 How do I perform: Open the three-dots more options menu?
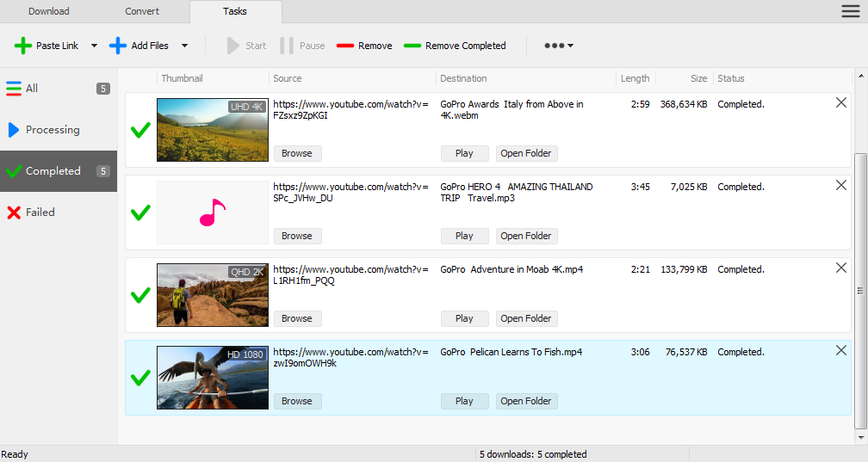pyautogui.click(x=559, y=46)
